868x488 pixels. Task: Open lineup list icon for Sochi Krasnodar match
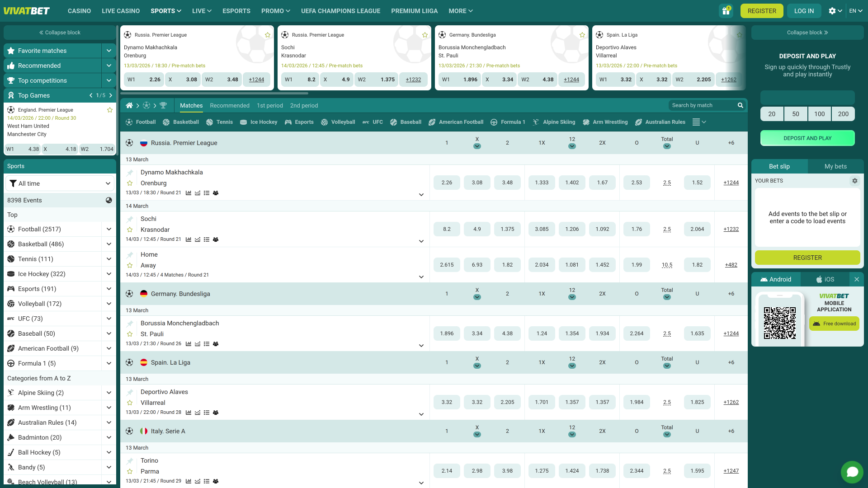tap(207, 239)
